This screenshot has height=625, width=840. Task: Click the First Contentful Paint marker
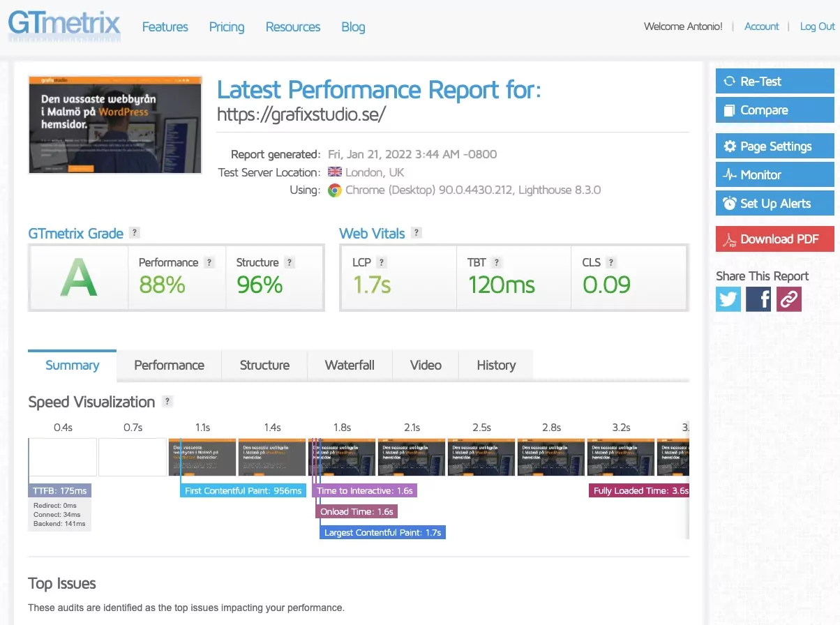click(x=243, y=490)
